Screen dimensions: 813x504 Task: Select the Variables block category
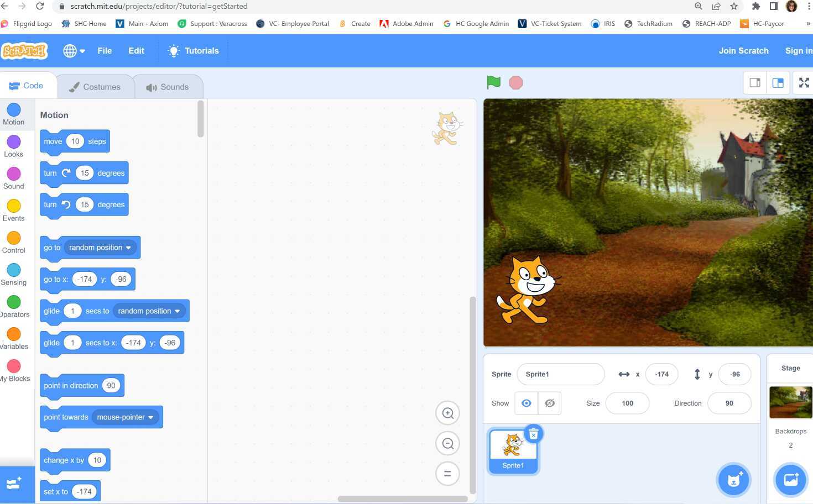pos(14,339)
